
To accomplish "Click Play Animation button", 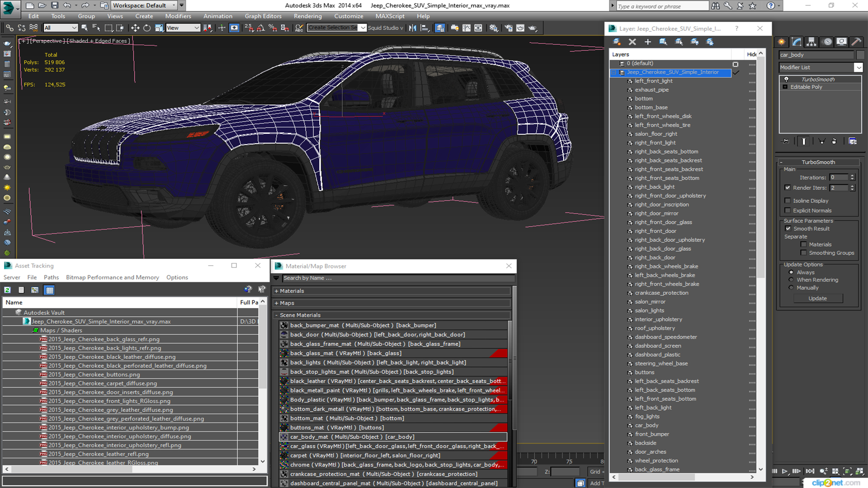I will coord(785,471).
